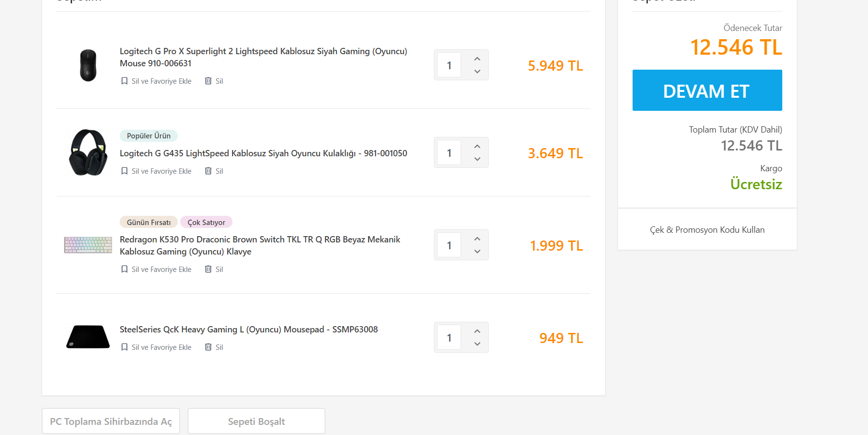Click trash icon for Logitech G435 headset
This screenshot has width=868, height=435.
(x=208, y=171)
